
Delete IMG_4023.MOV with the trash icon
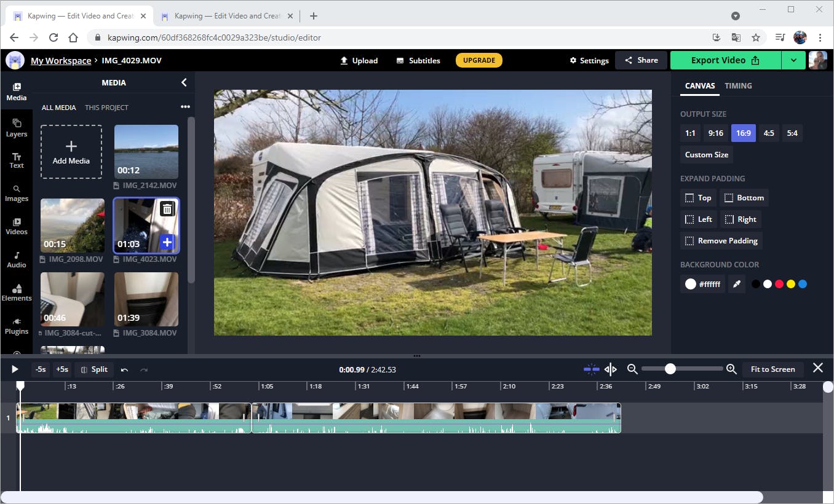click(x=167, y=209)
